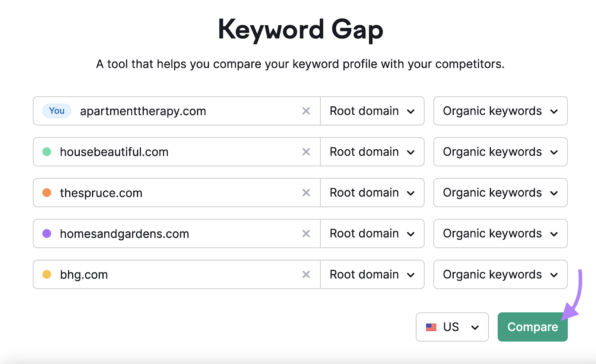Click the X to remove apartmenttherapy.com

coord(306,111)
